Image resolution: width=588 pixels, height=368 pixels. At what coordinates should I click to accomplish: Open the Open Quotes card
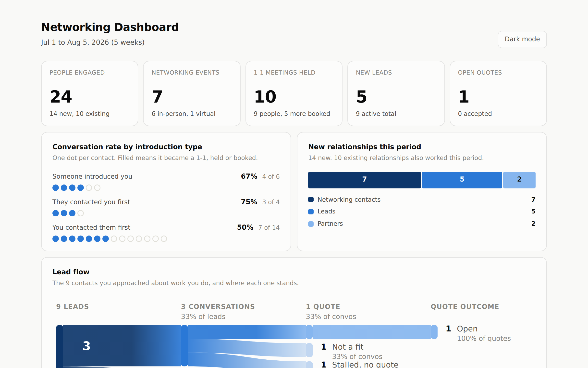pyautogui.click(x=498, y=93)
